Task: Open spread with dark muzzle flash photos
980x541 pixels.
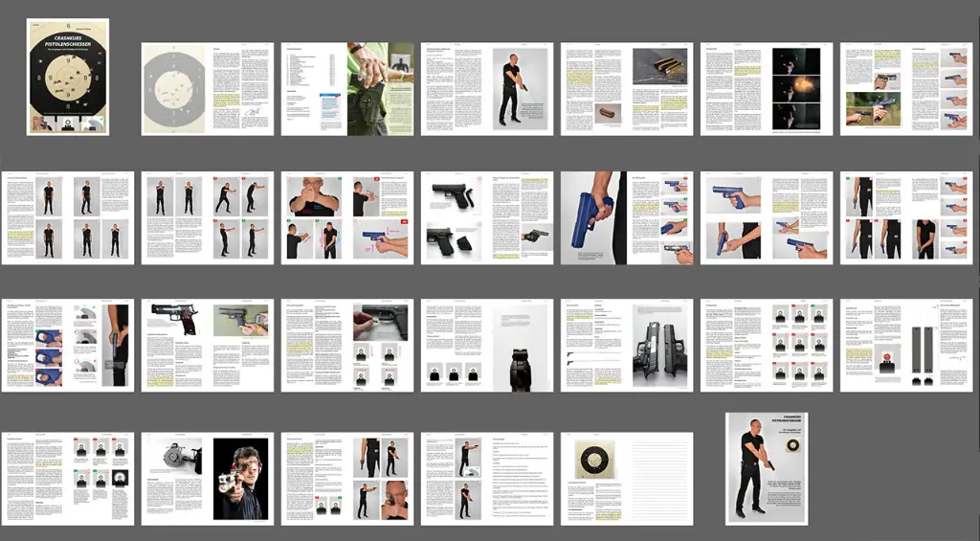Action: pyautogui.click(x=767, y=89)
